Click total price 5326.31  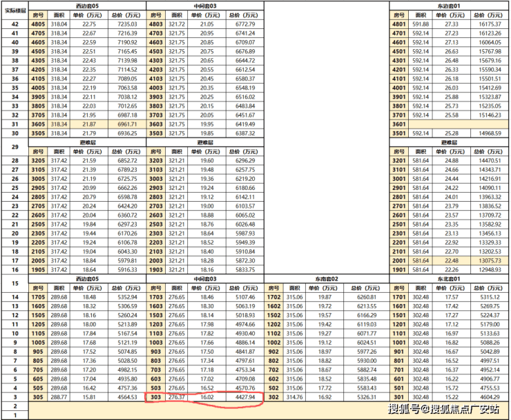[x=367, y=397]
